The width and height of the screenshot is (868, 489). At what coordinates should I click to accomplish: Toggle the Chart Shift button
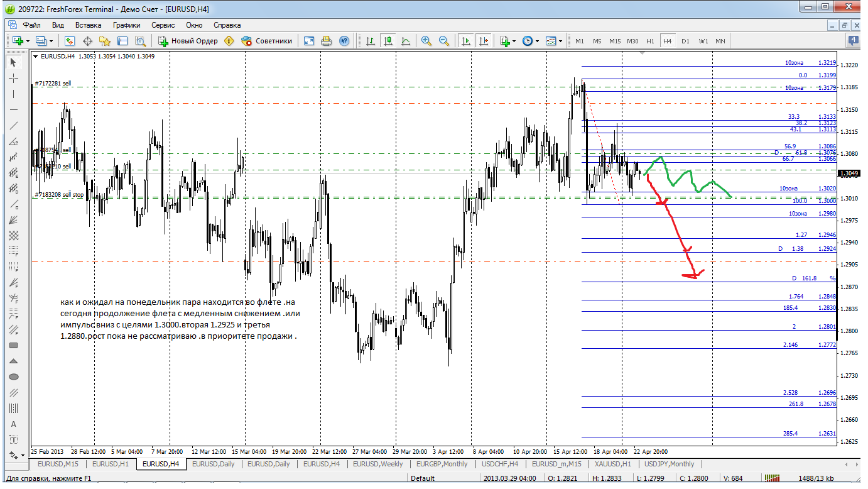click(484, 41)
